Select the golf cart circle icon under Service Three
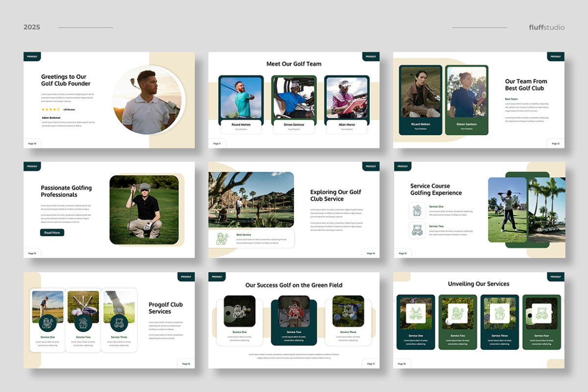The width and height of the screenshot is (588, 392). pos(119,324)
